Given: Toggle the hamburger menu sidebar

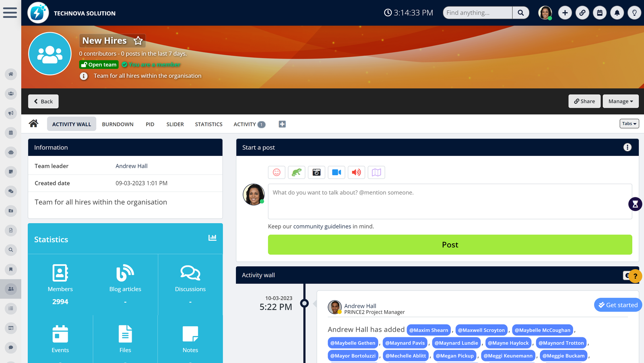Looking at the screenshot, I should [x=10, y=12].
